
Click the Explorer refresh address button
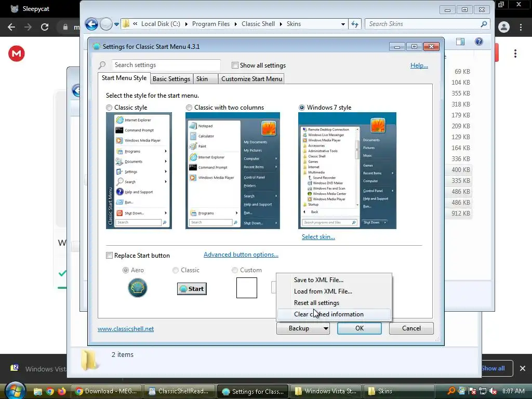pyautogui.click(x=354, y=24)
